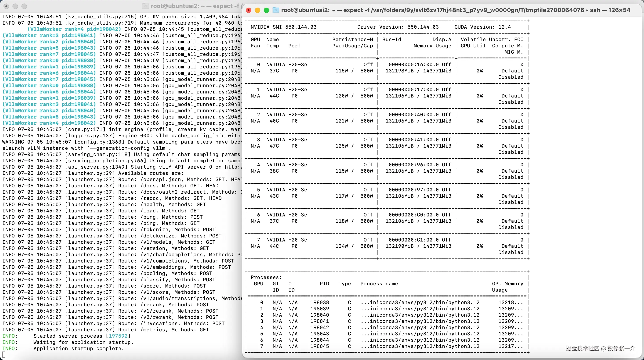Click the Application startup complete line

79,348
